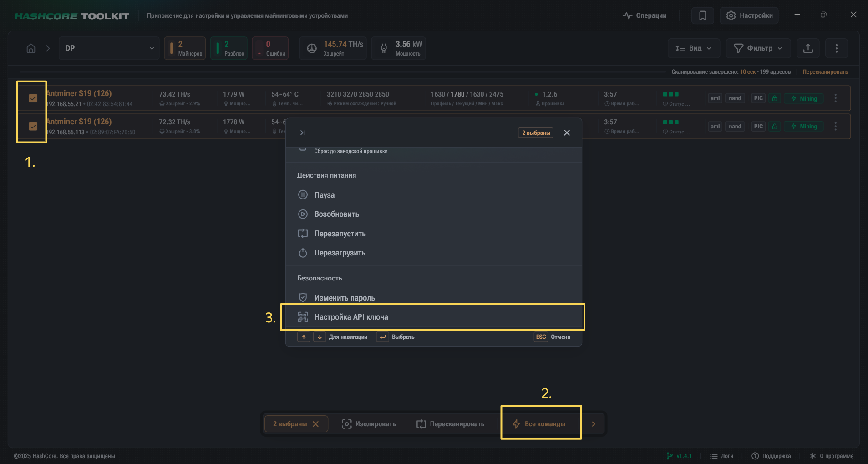Choose Перезагрузить from the power actions list
This screenshot has height=464, width=868.
click(x=340, y=253)
